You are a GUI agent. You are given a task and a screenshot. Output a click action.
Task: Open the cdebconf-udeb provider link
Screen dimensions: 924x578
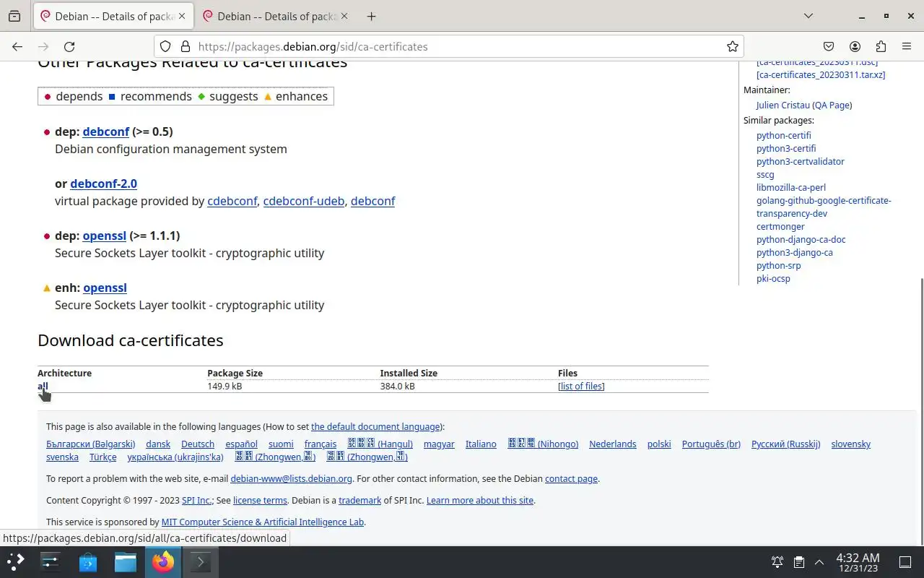(x=303, y=201)
